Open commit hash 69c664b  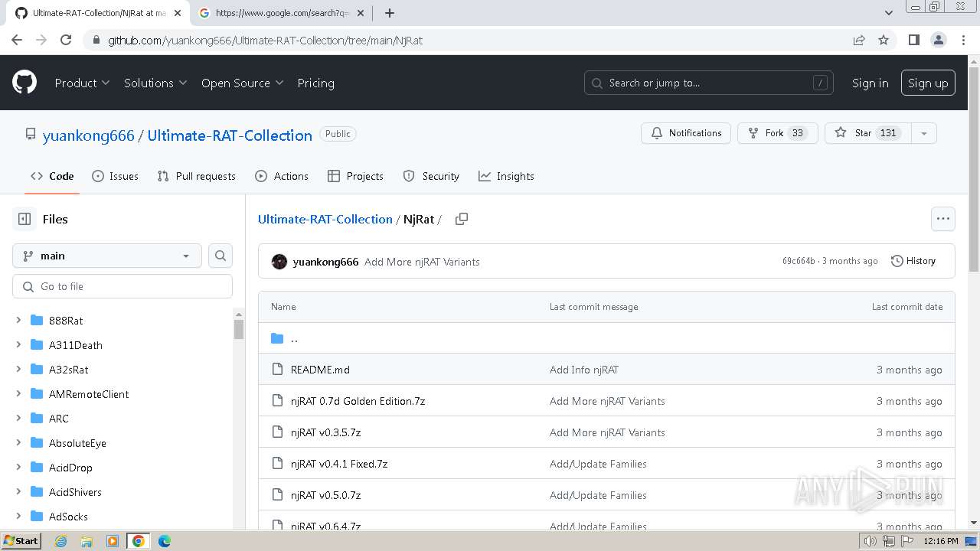pyautogui.click(x=799, y=261)
